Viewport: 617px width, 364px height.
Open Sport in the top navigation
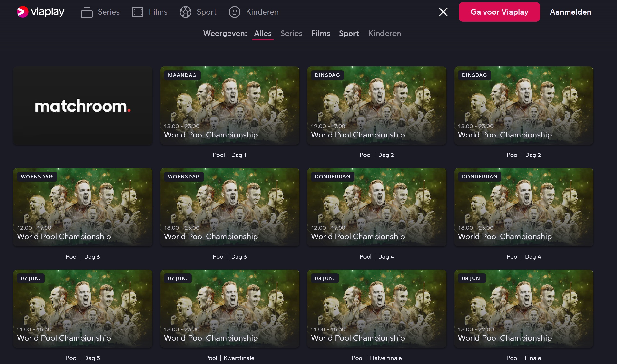pos(207,12)
